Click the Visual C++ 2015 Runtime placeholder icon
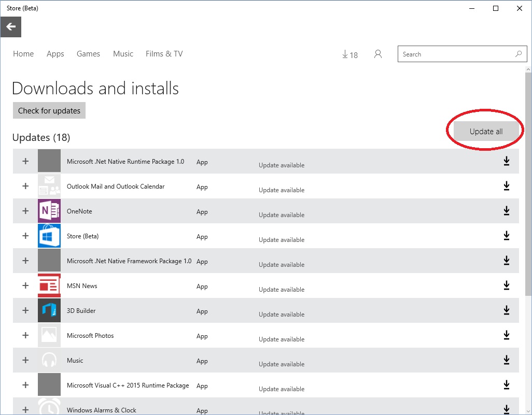The image size is (532, 415). [49, 385]
